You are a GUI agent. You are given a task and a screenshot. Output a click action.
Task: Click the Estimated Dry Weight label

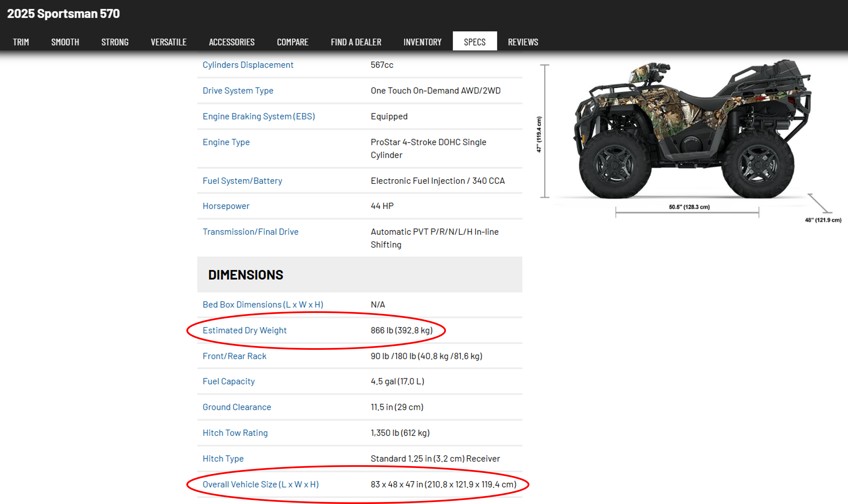(x=245, y=331)
